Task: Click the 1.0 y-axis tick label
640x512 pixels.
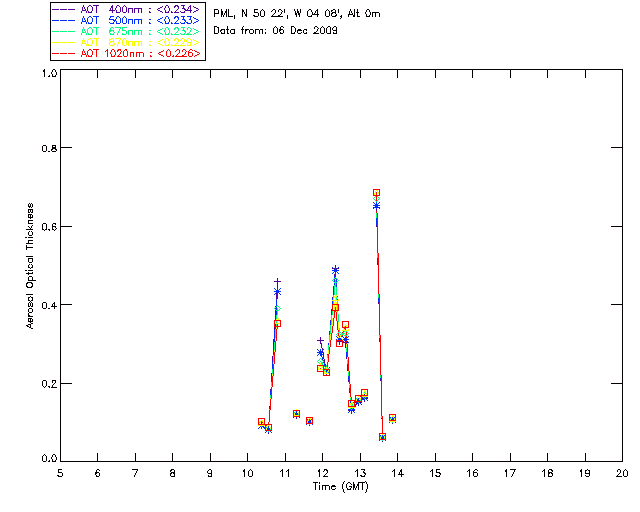Action: point(49,73)
